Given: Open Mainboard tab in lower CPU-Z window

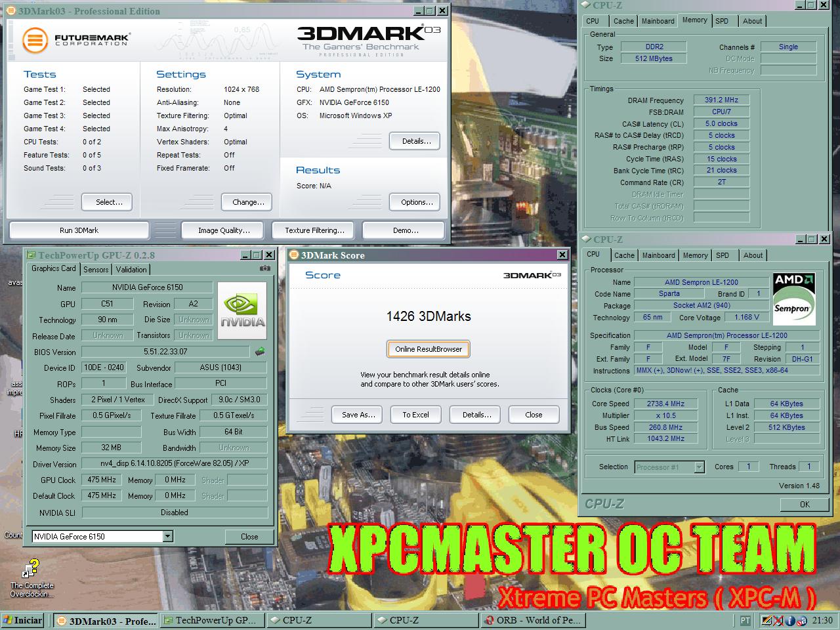Looking at the screenshot, I should coord(658,255).
